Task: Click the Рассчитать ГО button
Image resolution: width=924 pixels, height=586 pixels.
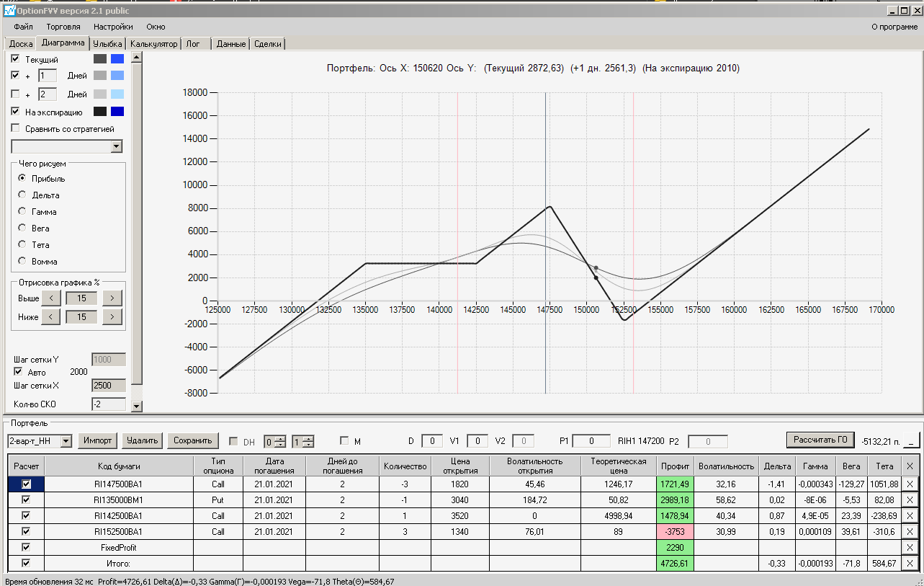Action: 820,440
